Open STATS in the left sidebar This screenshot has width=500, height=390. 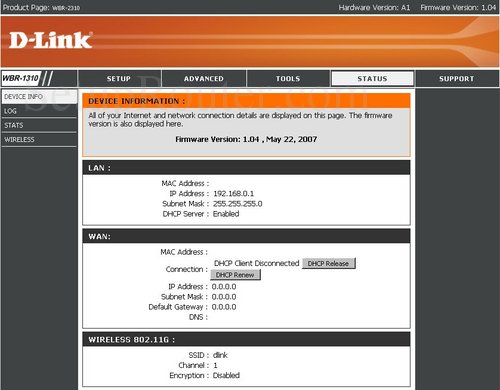39,125
